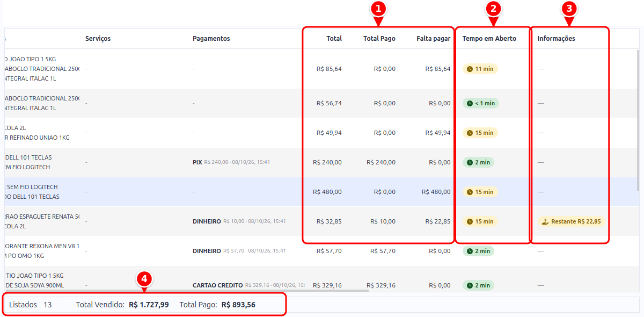644x317 pixels.
Task: Click the Listados count 13
Action: [48, 305]
